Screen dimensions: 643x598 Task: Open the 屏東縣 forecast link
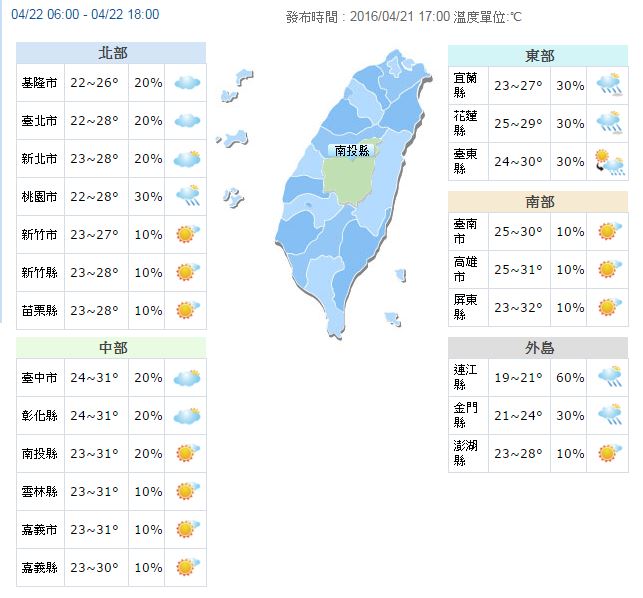465,307
